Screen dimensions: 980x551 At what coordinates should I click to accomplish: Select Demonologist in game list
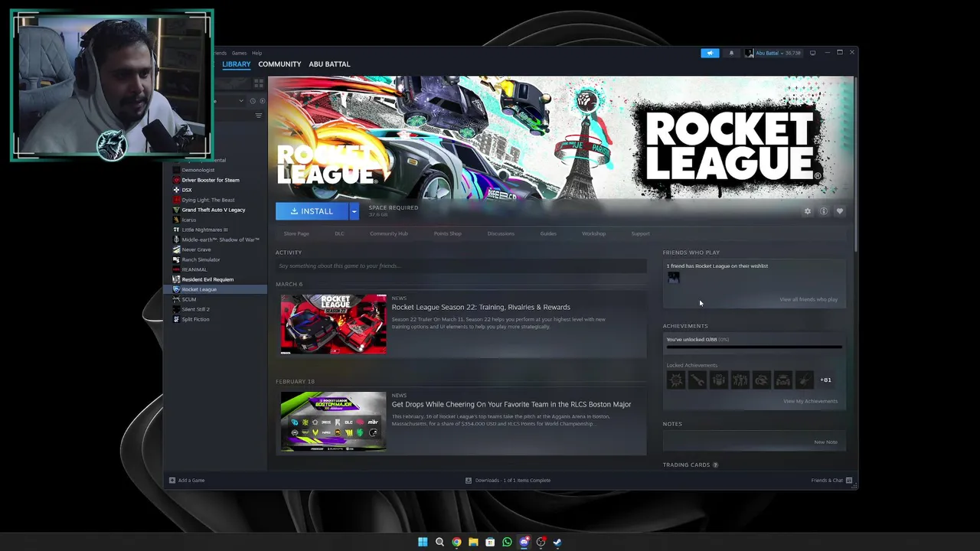(198, 170)
